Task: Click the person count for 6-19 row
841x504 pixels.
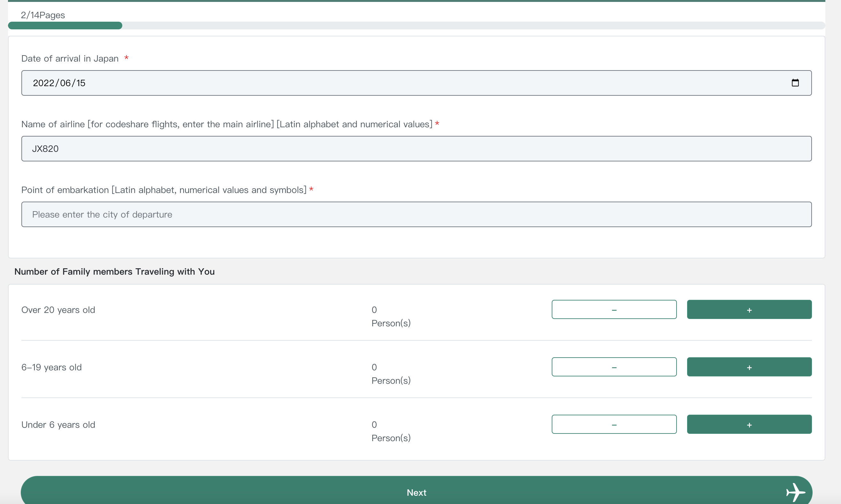Action: click(x=391, y=374)
